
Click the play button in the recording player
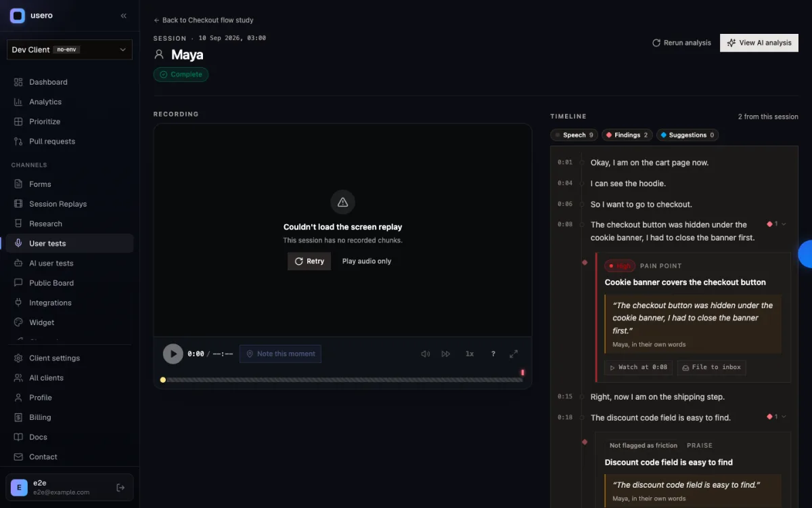coord(173,354)
